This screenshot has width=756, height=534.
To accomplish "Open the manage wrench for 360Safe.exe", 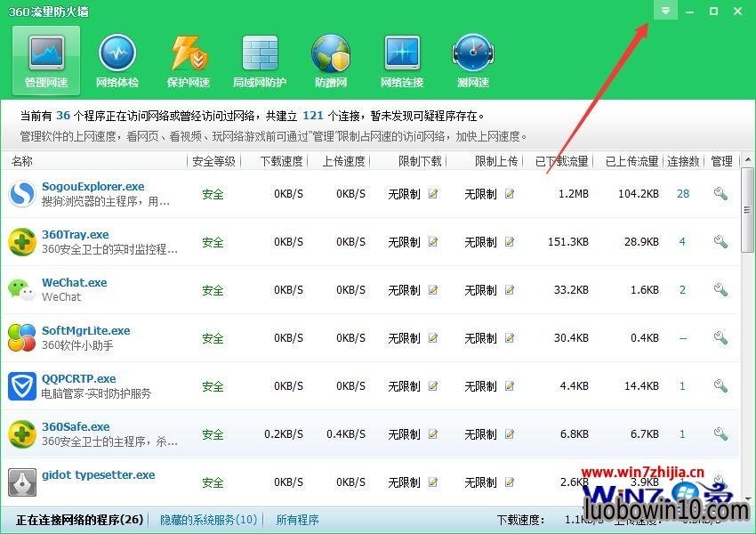I will [x=720, y=433].
